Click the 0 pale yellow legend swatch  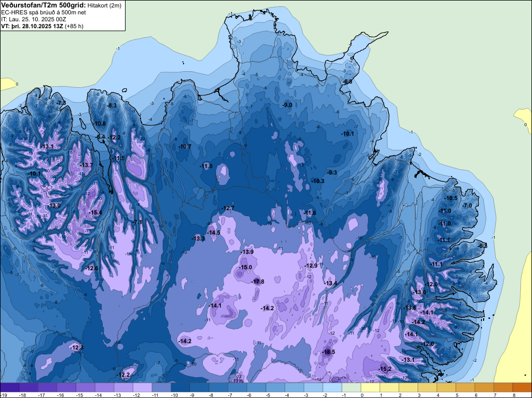[370, 387]
